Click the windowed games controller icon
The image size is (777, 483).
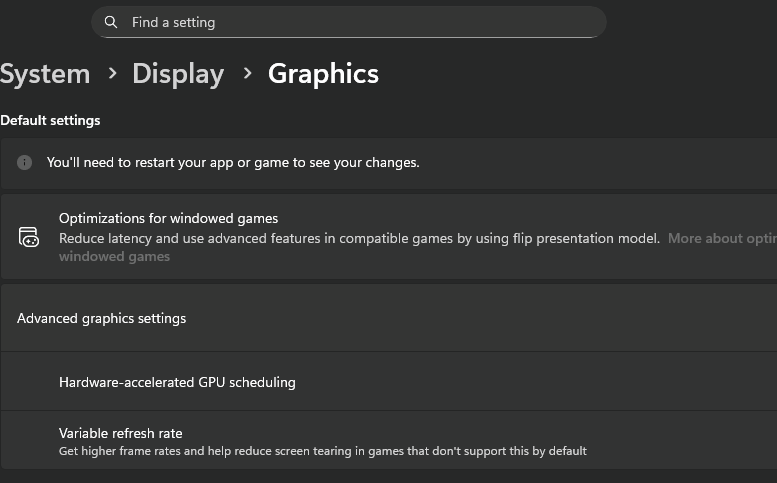pos(29,237)
